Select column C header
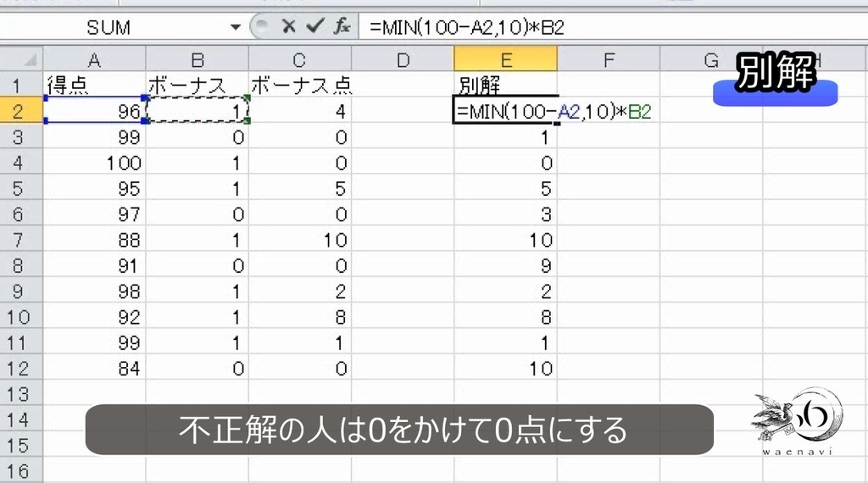The image size is (868, 483). [x=299, y=59]
